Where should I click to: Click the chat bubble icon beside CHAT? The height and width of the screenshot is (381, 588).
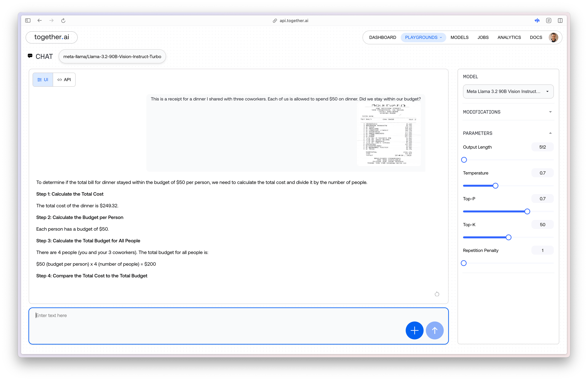coord(30,56)
